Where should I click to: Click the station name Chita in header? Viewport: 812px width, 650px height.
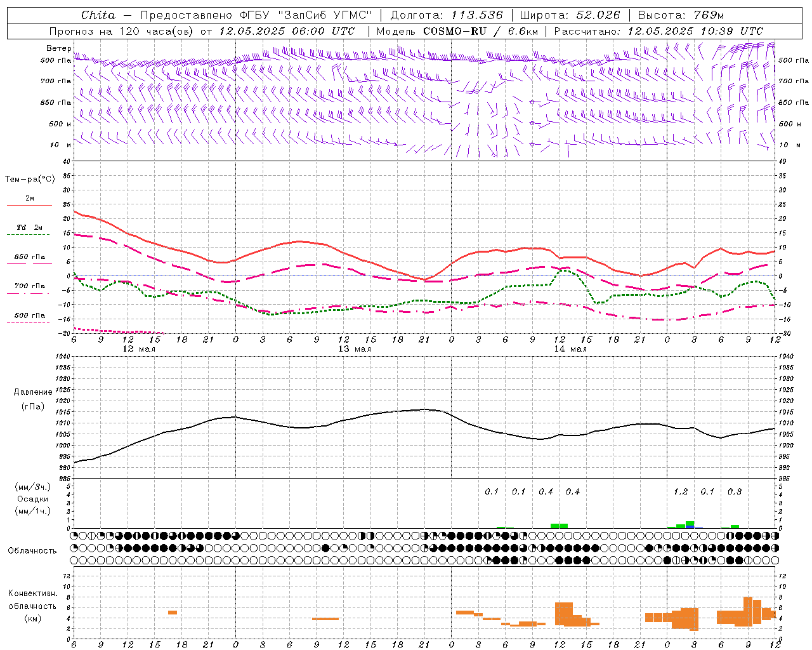(98, 15)
